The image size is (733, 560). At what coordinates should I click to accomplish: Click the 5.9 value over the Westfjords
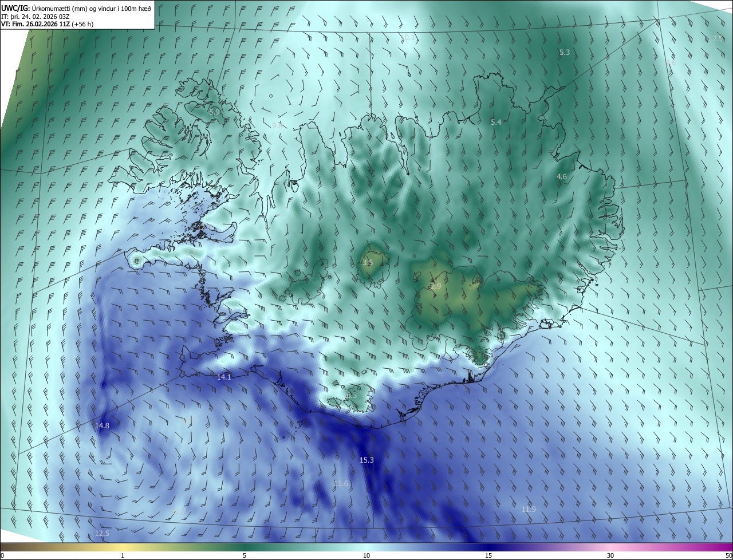(214, 112)
